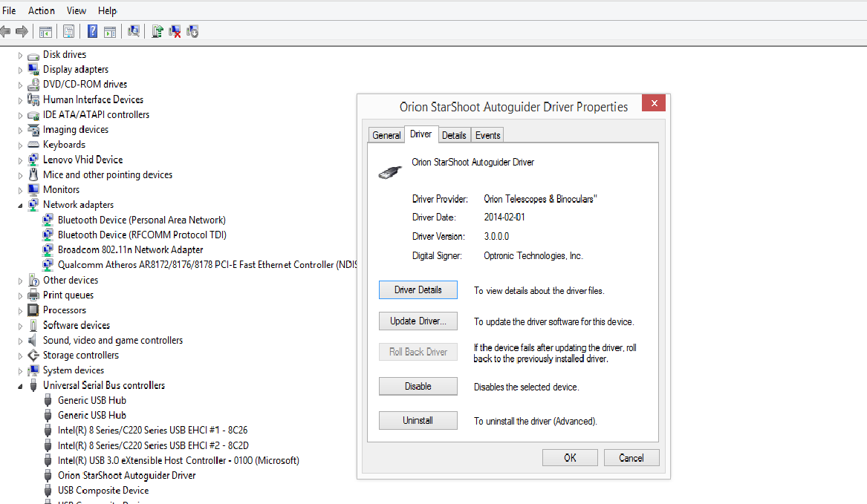Click the Display adapters category icon
This screenshot has height=504, width=867.
pyautogui.click(x=33, y=70)
